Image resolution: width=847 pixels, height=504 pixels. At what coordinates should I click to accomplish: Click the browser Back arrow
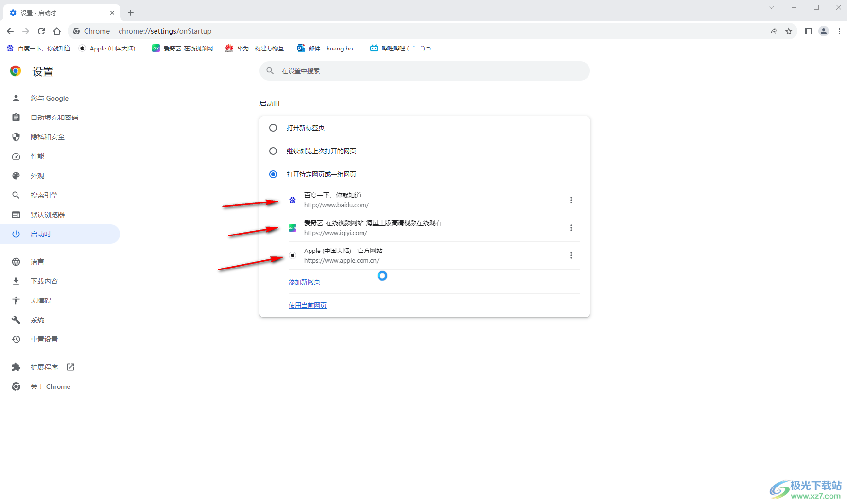pos(10,31)
